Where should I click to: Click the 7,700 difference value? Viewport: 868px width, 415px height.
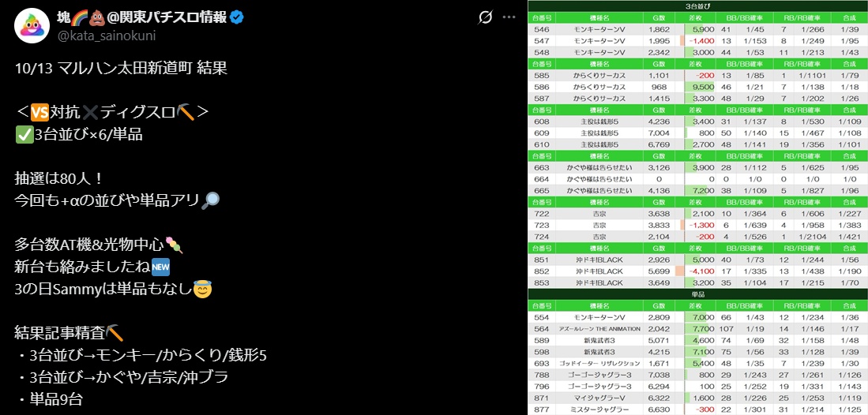703,329
